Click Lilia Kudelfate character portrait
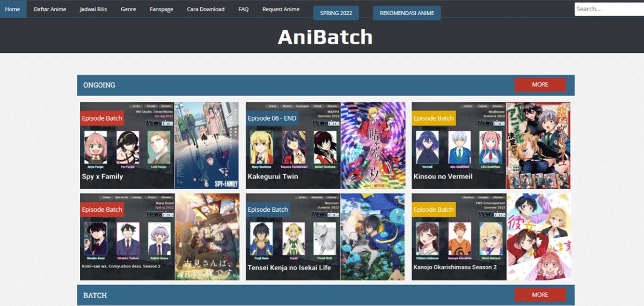Viewport: 644px width, 306px height. click(x=491, y=147)
